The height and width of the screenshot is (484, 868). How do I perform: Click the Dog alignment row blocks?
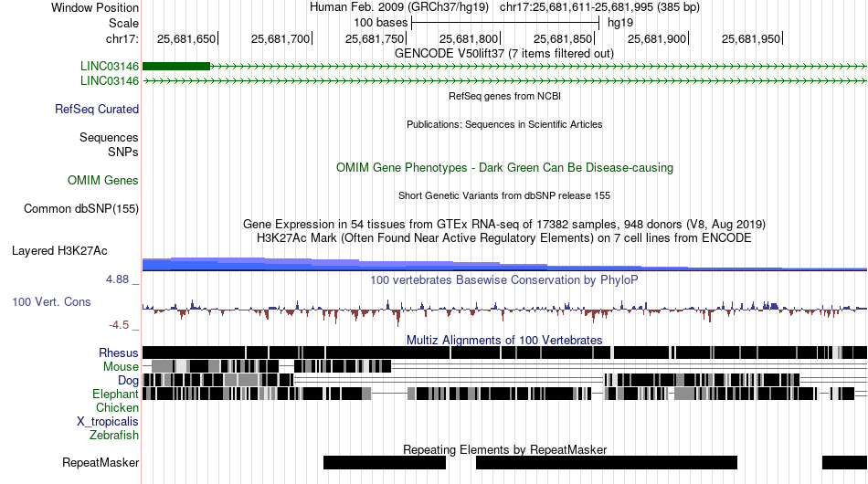471,380
